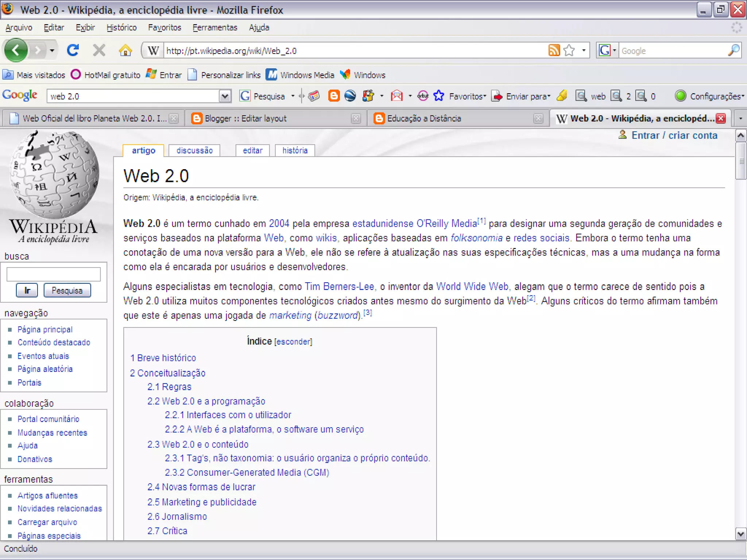Expand the Configurações dropdown in the Google toolbar
The image size is (747, 560).
coord(716,96)
